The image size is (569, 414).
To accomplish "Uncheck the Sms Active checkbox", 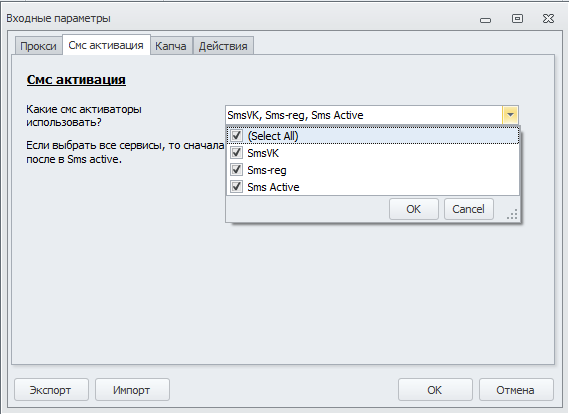I will tap(236, 186).
